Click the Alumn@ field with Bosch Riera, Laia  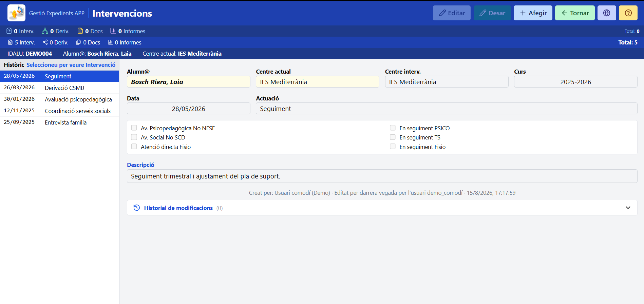[189, 82]
